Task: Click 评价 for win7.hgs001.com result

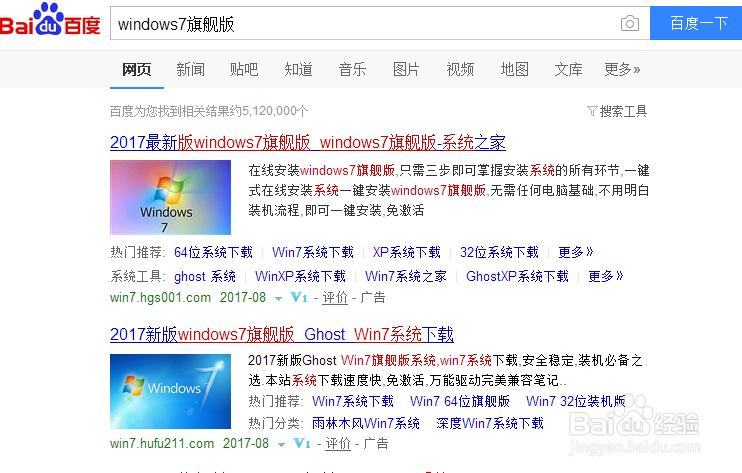Action: [335, 298]
